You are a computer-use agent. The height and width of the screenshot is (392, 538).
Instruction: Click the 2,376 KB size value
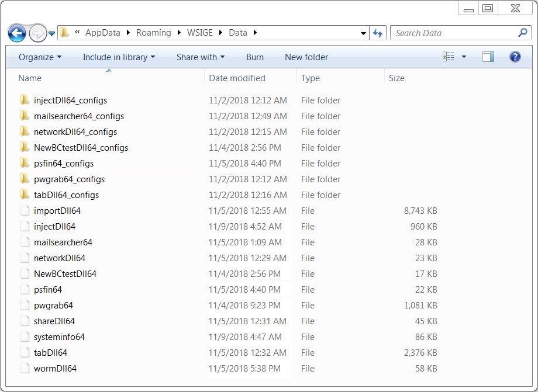[420, 353]
